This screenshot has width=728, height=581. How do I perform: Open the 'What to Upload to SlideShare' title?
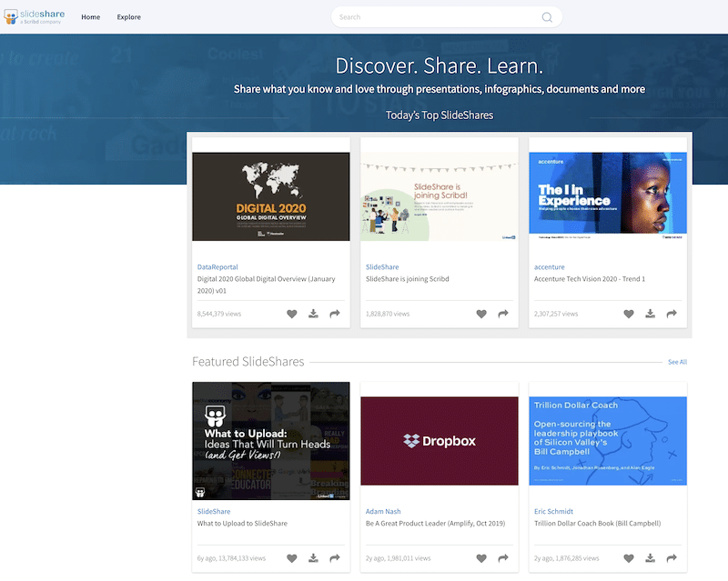tap(242, 524)
